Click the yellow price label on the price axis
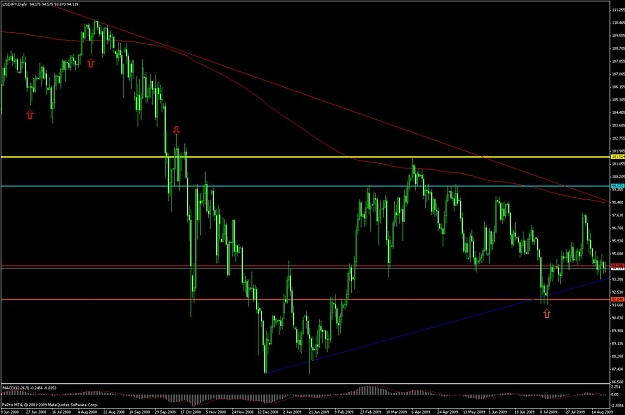 (618, 157)
